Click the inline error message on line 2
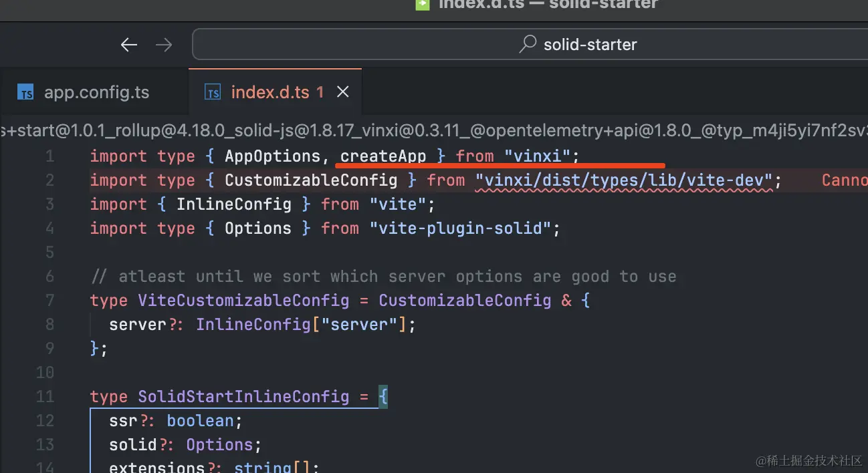Image resolution: width=868 pixels, height=473 pixels. tap(844, 180)
